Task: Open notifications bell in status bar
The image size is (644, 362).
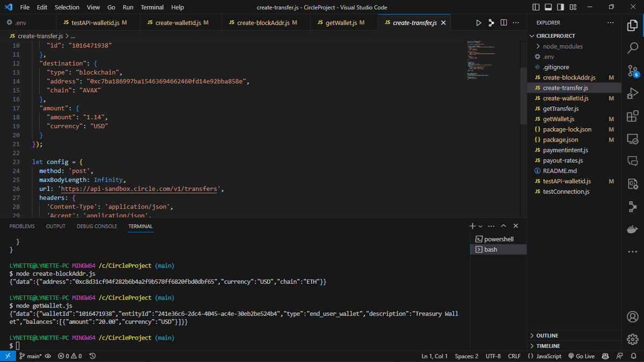Action: pyautogui.click(x=633, y=356)
